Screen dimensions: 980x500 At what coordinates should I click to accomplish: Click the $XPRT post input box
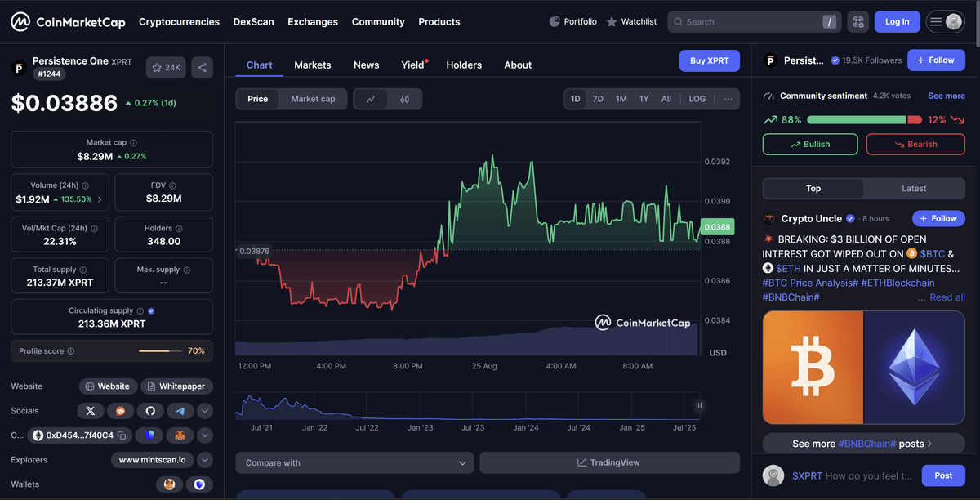pos(852,476)
